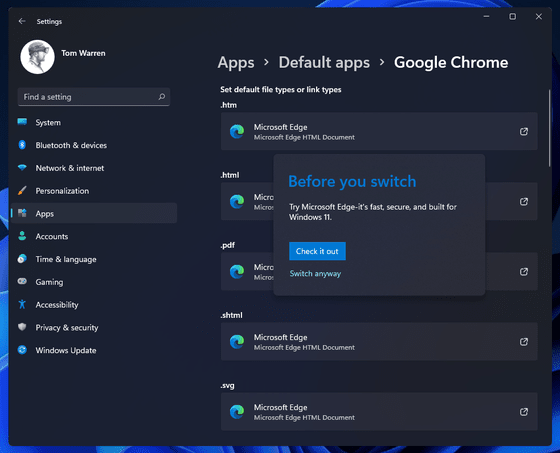Click the Time & language globe icon
This screenshot has width=560, height=453.
coord(22,259)
